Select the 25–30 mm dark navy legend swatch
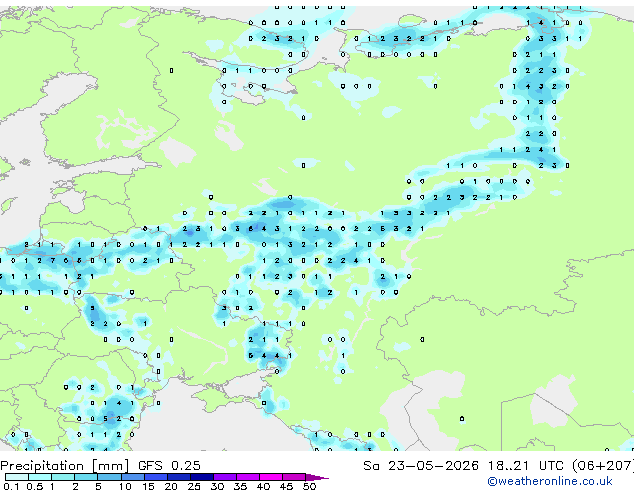 click(x=201, y=477)
